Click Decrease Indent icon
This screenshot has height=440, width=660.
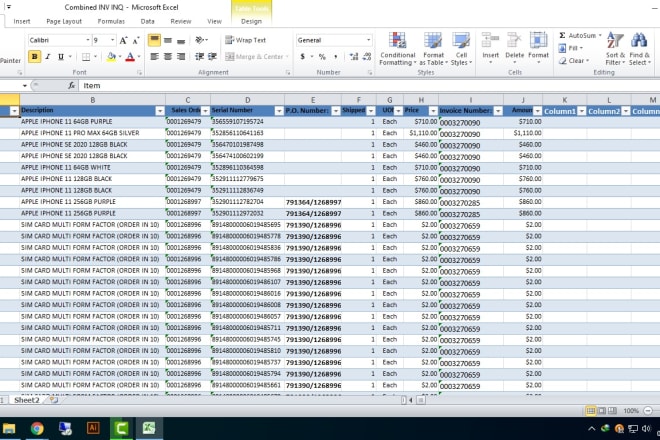pos(200,56)
